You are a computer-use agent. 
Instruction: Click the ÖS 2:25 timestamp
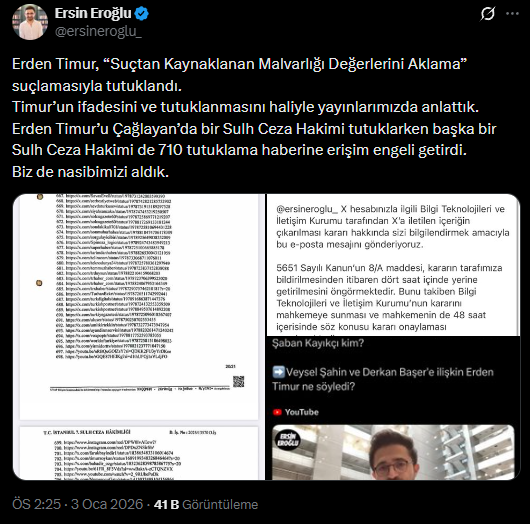click(37, 504)
